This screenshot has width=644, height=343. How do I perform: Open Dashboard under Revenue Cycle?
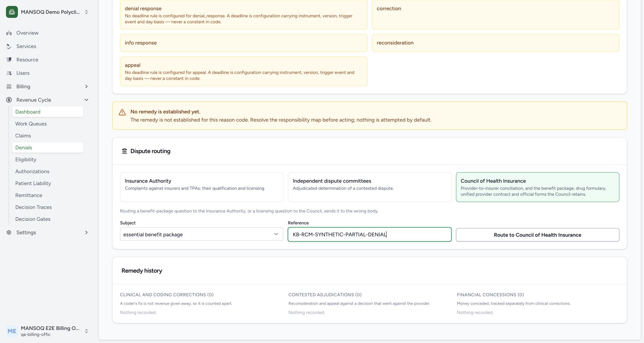click(48, 112)
